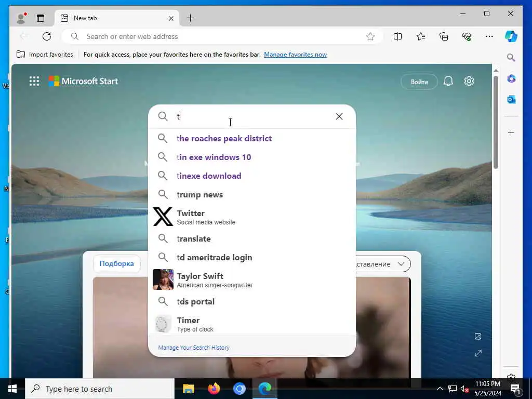Click the Войти sign-in button

(419, 82)
